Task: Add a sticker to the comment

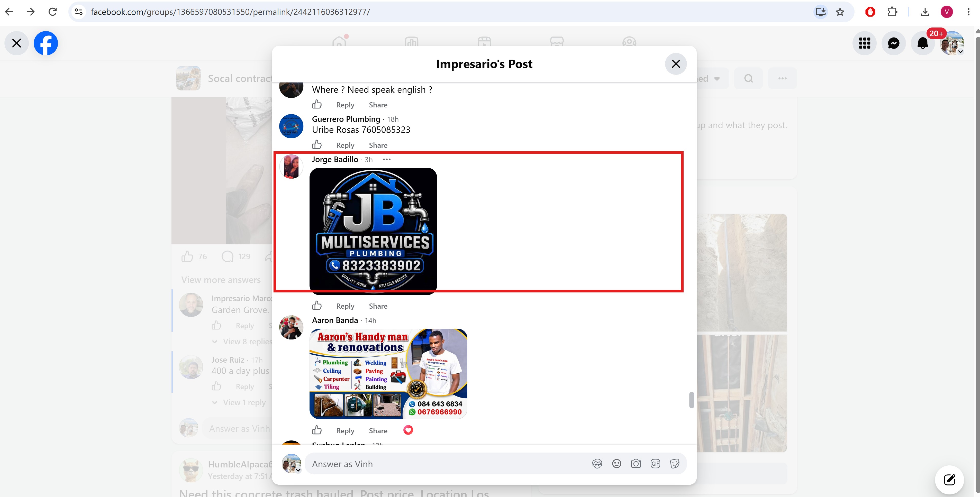Action: pyautogui.click(x=675, y=464)
